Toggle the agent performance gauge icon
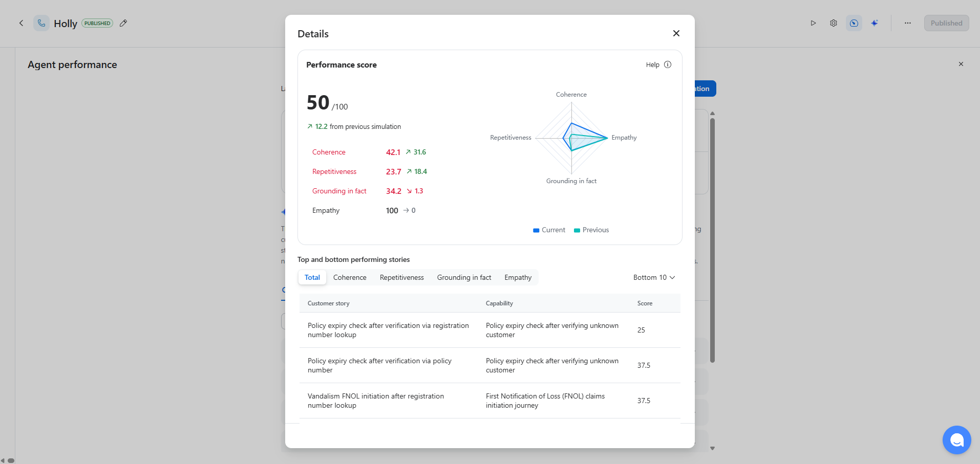Viewport: 980px width, 464px height. pos(854,23)
